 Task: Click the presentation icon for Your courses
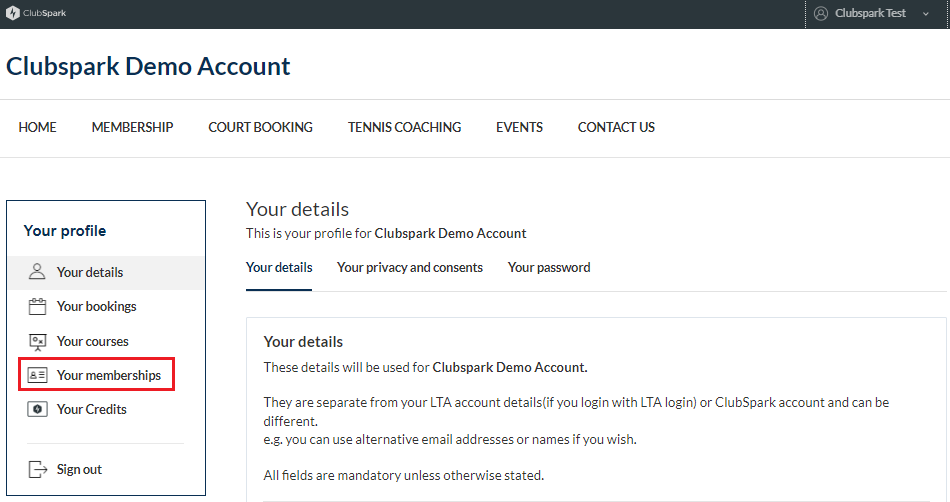[x=38, y=342]
